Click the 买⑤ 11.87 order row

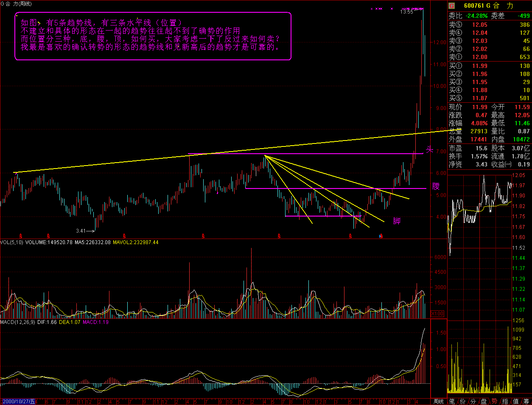(490, 98)
